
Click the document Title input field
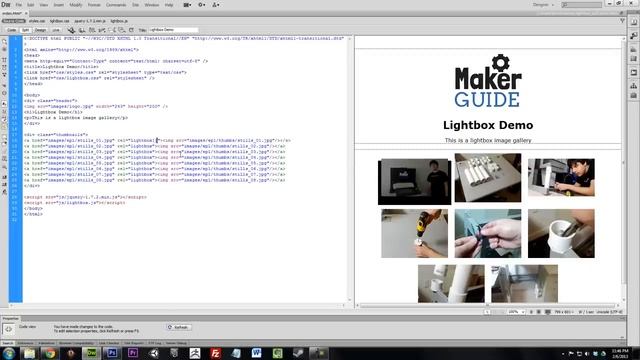(173, 30)
